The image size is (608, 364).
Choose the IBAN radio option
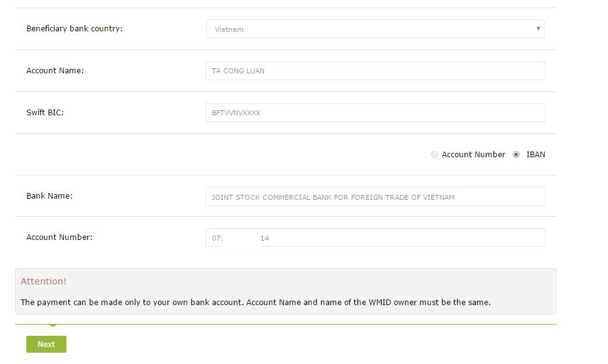click(x=516, y=155)
